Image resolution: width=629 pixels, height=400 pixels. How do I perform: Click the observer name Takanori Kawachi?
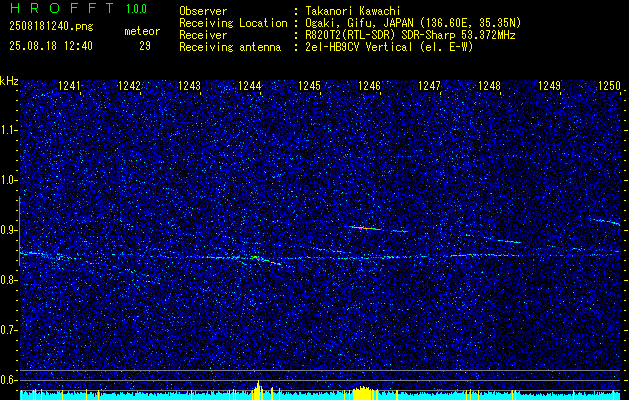click(352, 11)
